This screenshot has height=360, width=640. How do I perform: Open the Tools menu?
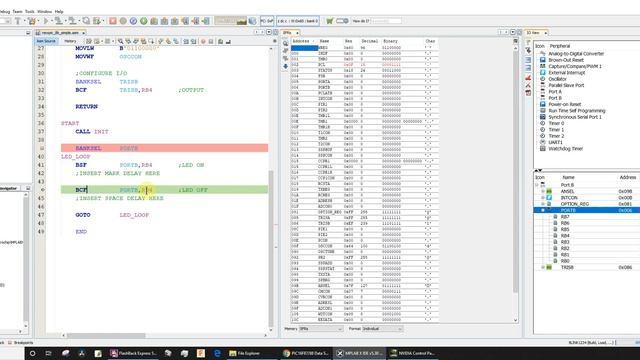coord(30,11)
